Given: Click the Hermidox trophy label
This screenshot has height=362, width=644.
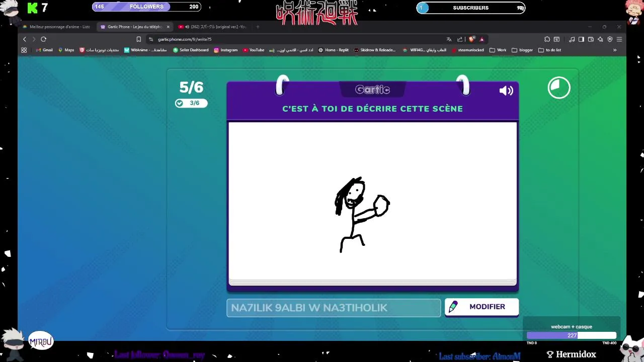Looking at the screenshot, I should pyautogui.click(x=571, y=355).
